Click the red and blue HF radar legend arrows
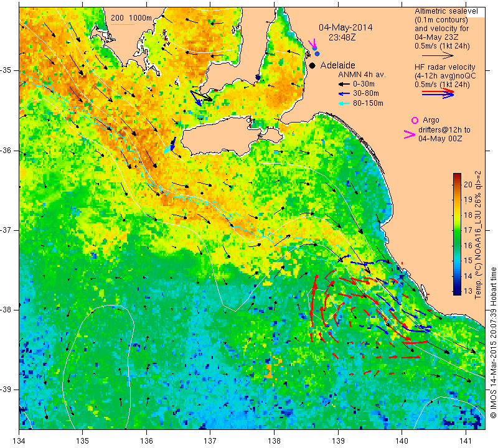 (438, 93)
